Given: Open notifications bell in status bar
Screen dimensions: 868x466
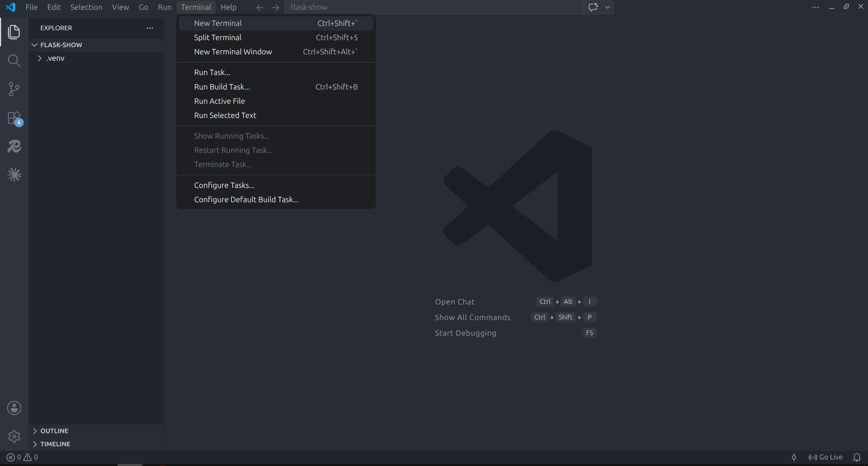Looking at the screenshot, I should (857, 457).
